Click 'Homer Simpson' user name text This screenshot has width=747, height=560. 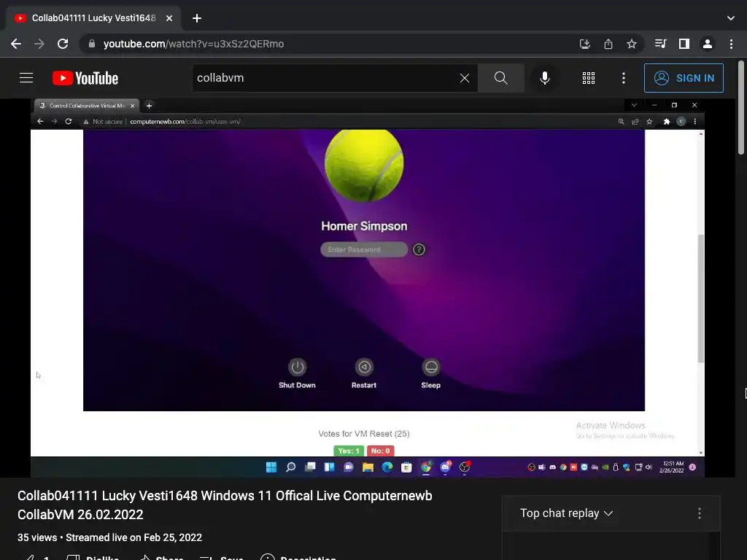(364, 226)
